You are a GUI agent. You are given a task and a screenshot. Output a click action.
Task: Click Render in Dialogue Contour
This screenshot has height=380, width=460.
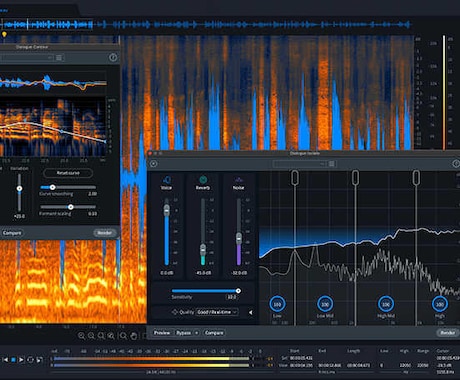pos(105,233)
